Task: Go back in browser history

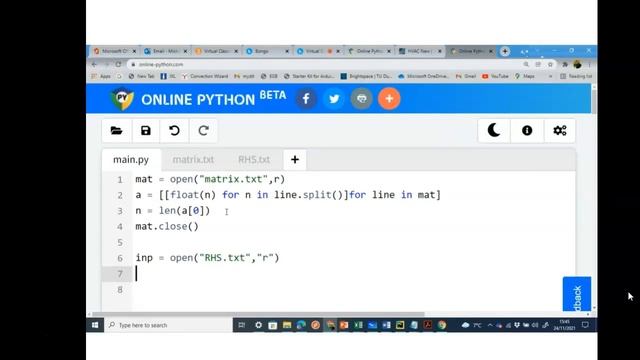Action: (x=94, y=64)
